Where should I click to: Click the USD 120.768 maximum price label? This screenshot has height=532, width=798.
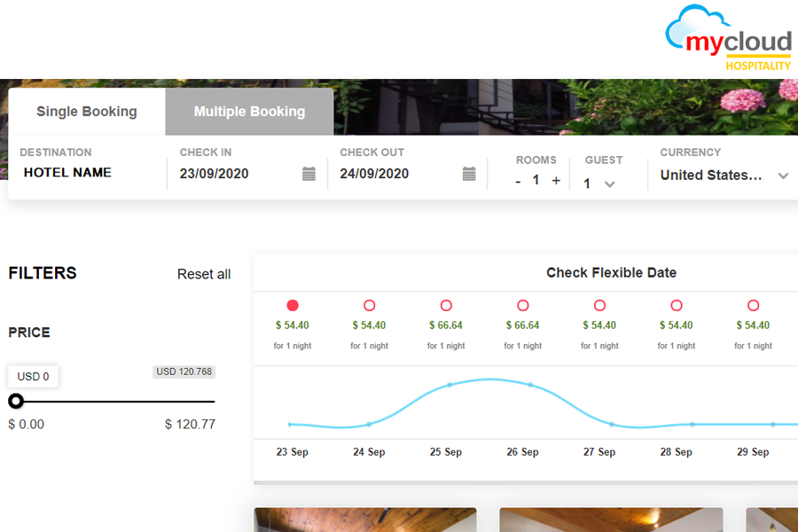click(x=184, y=372)
